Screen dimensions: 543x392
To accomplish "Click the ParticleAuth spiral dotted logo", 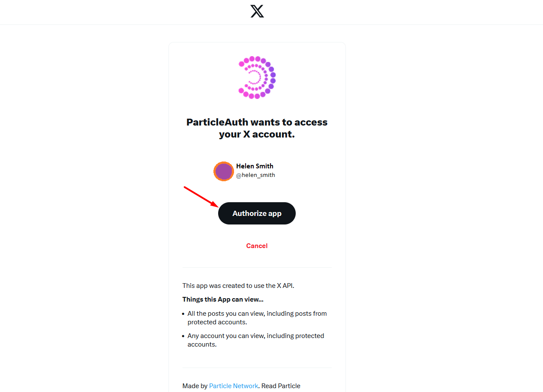I will click(257, 78).
